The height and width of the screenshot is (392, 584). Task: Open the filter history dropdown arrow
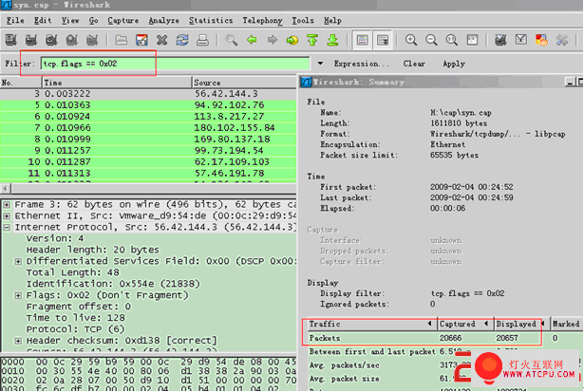[x=320, y=64]
